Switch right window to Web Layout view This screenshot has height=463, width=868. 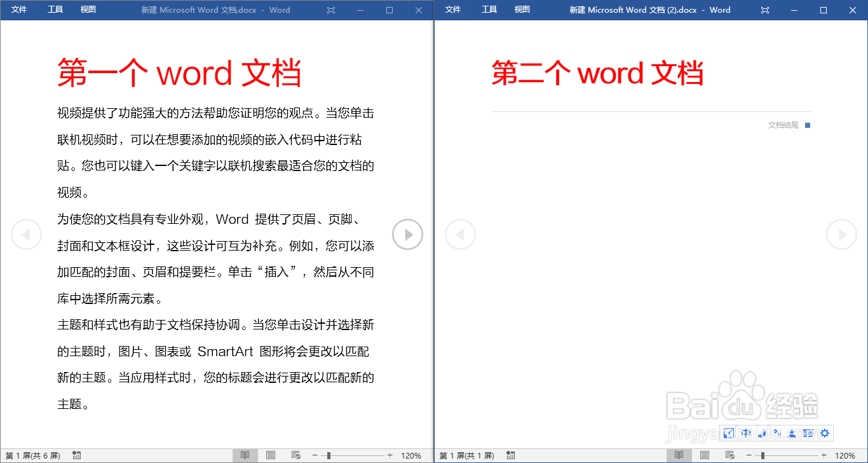(729, 455)
